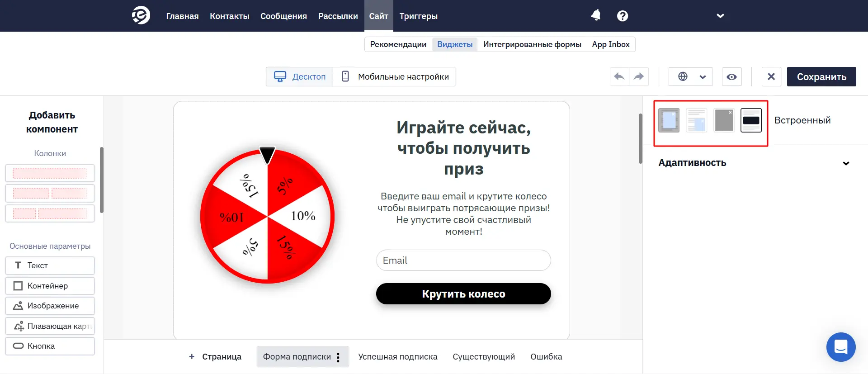Screen dimensions: 868x374
Task: Open Форма подписки three-dot menu
Action: coord(338,357)
